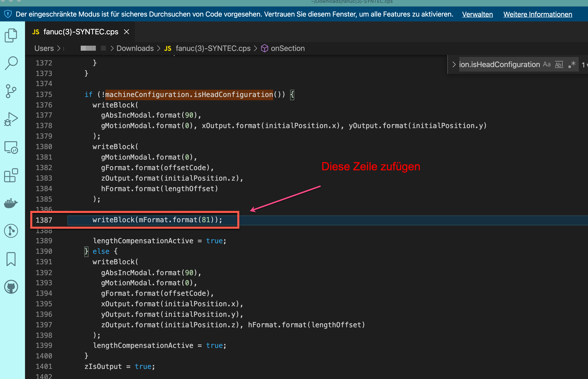Open the Bookmarks view icon
588x379 pixels.
[11, 259]
